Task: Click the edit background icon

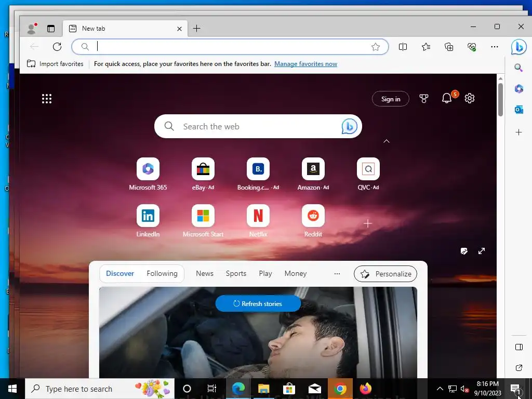Action: coord(464,251)
